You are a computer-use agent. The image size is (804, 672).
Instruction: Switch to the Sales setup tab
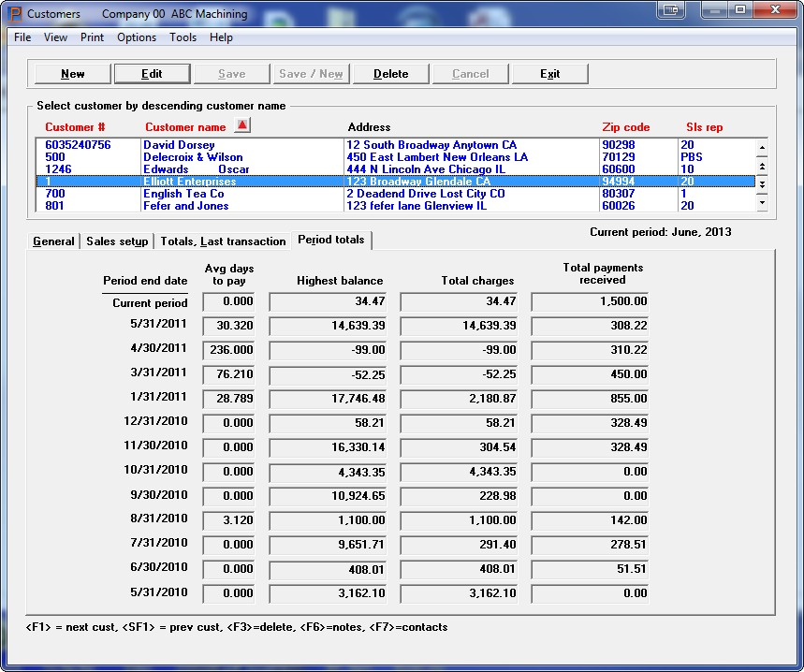click(117, 241)
